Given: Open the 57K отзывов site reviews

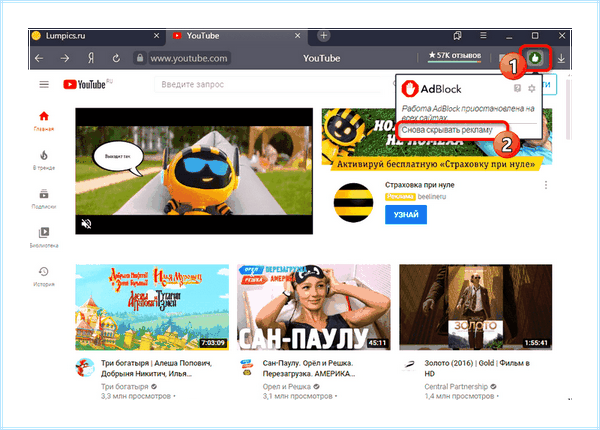Looking at the screenshot, I should (x=455, y=56).
